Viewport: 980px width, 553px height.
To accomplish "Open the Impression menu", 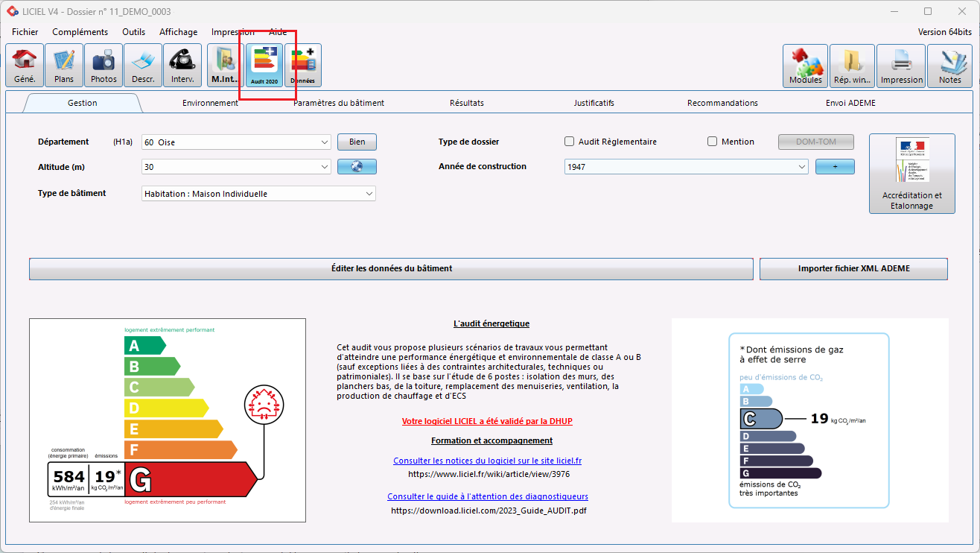I will click(x=233, y=32).
